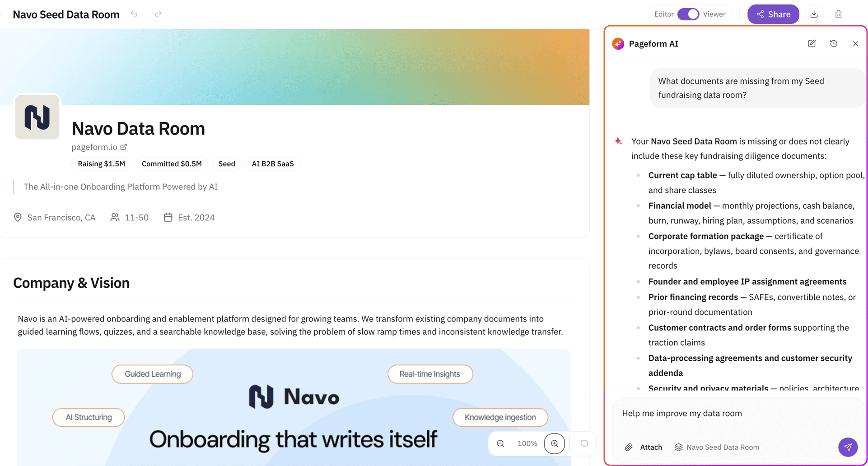
Task: Select the Raising $1.5M tag
Action: (102, 163)
